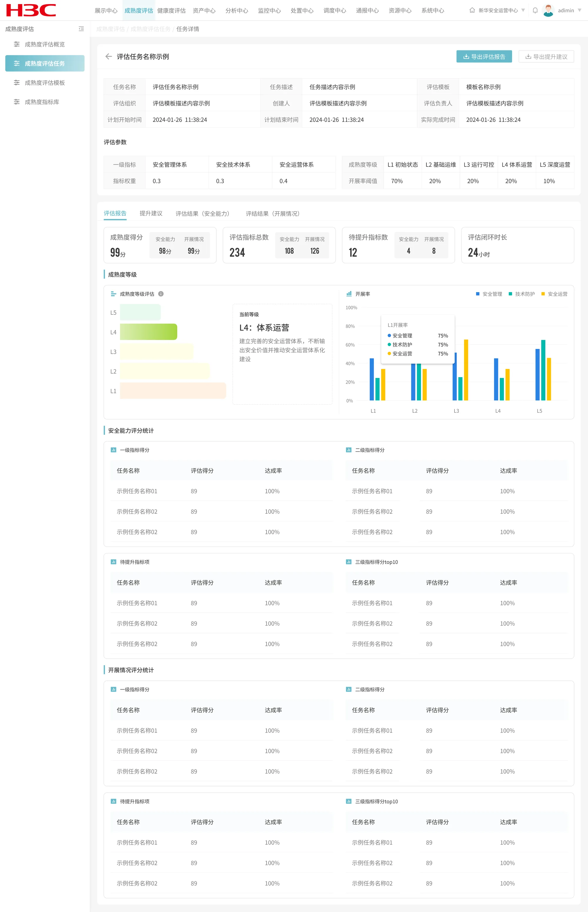Open the notification bell
The image size is (588, 912).
point(535,10)
